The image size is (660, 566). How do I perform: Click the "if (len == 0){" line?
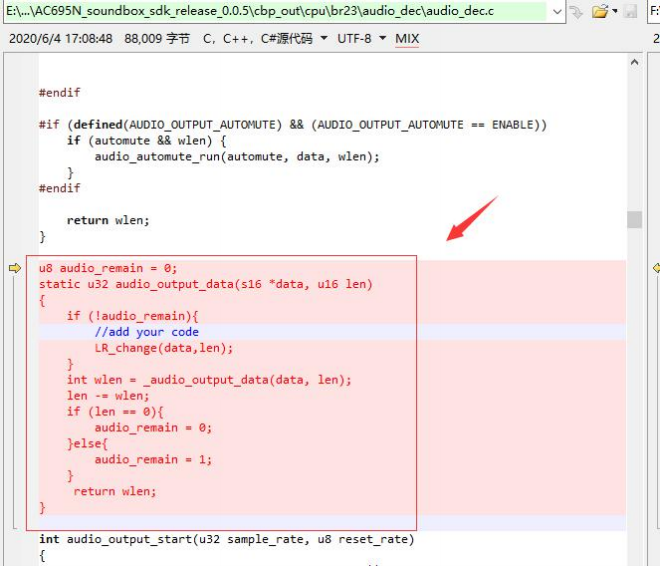[x=115, y=412]
